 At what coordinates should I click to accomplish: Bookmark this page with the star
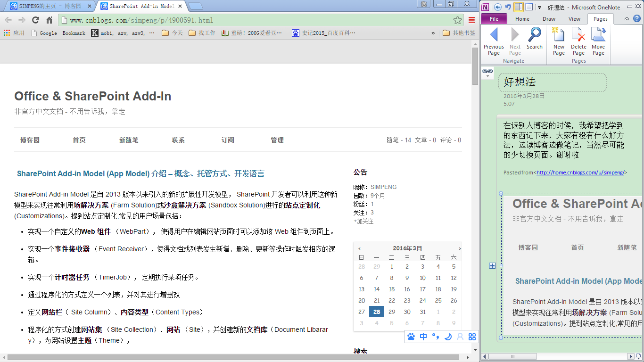[457, 20]
